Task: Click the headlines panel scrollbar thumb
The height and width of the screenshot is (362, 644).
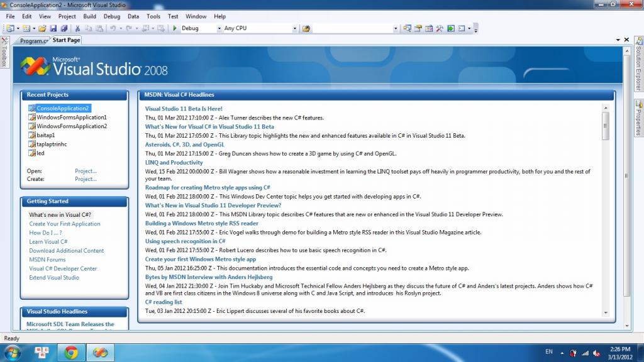Action: point(606,126)
